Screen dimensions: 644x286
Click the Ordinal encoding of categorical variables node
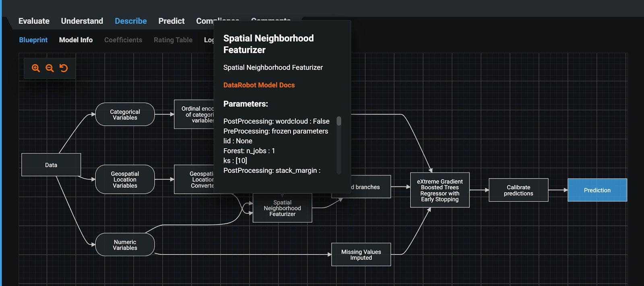[194, 114]
